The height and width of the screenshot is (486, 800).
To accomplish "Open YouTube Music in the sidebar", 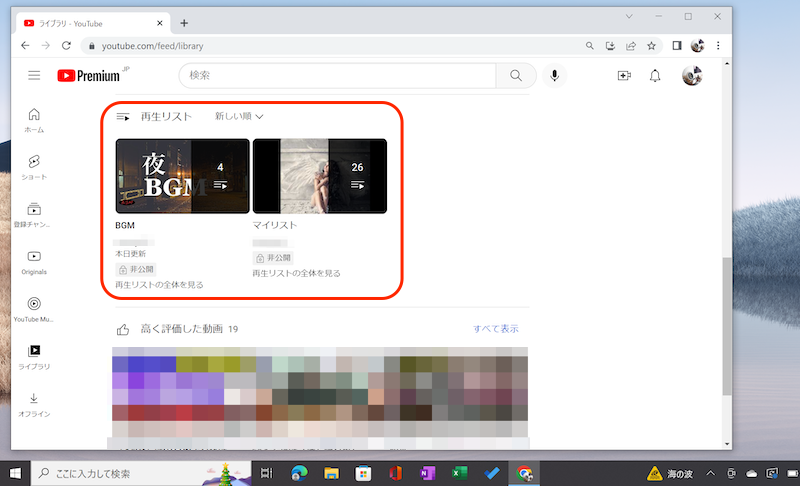I will pos(34,309).
